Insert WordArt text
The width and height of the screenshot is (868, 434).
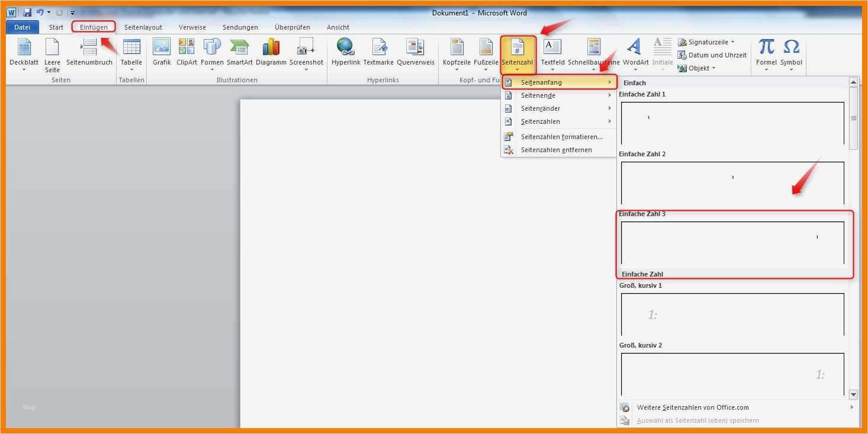[x=635, y=55]
